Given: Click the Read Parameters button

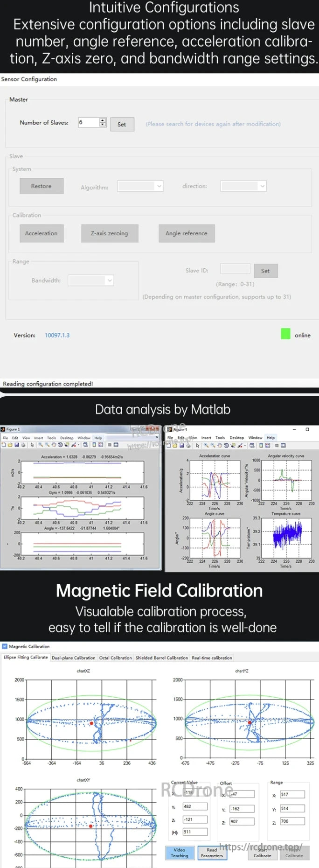Looking at the screenshot, I should point(212,853).
